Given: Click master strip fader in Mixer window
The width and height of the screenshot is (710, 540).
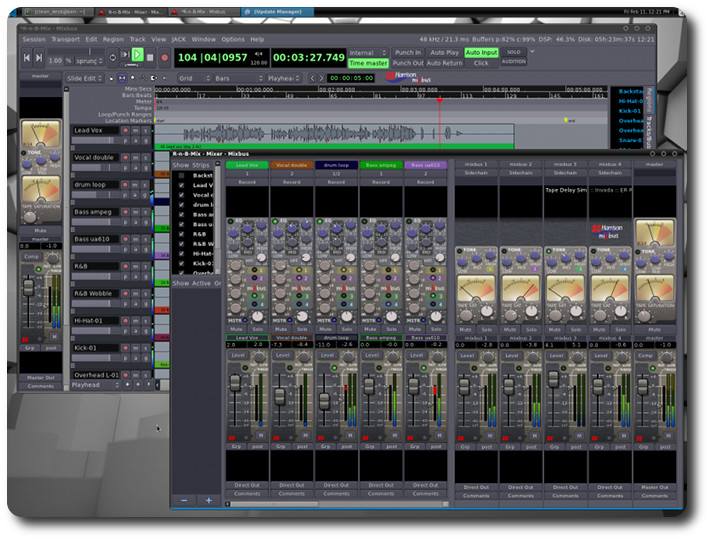Looking at the screenshot, I should (643, 387).
